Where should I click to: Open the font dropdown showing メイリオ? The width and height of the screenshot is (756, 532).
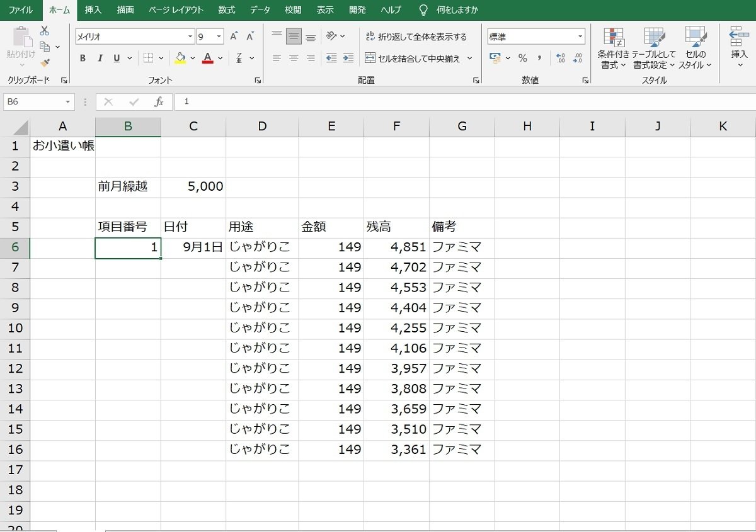coord(188,36)
